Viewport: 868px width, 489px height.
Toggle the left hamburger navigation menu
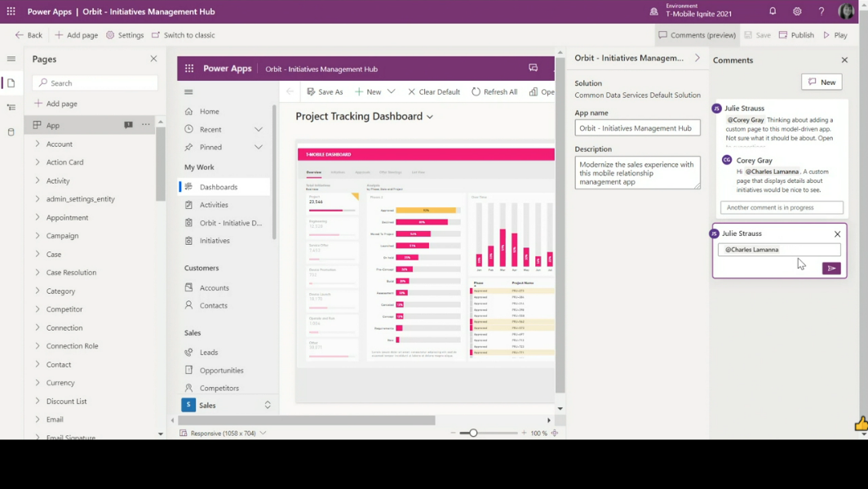(x=11, y=59)
